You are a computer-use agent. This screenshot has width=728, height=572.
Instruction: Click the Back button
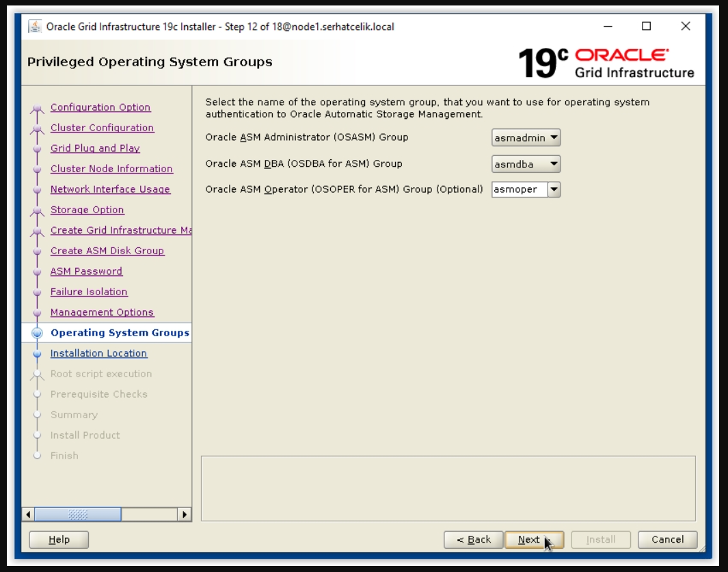pyautogui.click(x=474, y=539)
